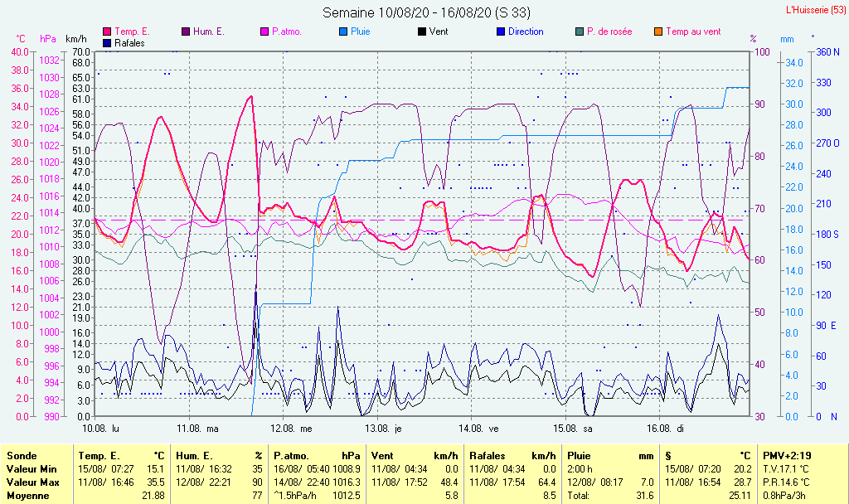
Task: Click the 'P.R.14.6 °C' value
Action: coord(786,482)
